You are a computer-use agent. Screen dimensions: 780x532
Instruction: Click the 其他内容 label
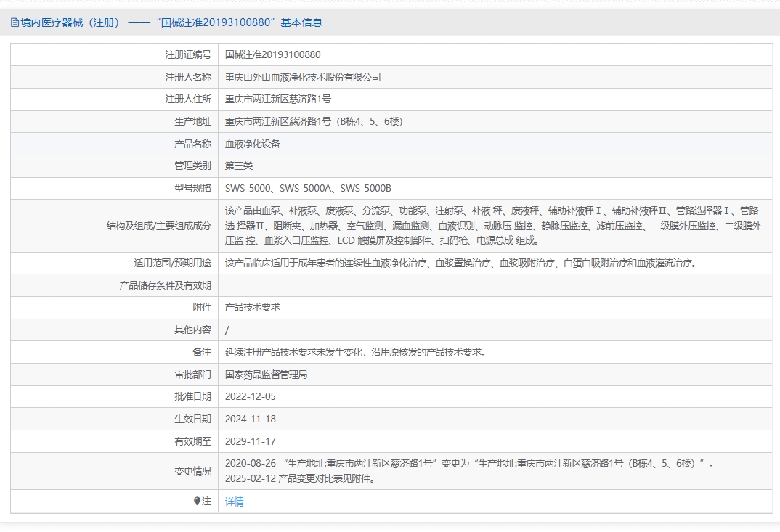pyautogui.click(x=192, y=330)
